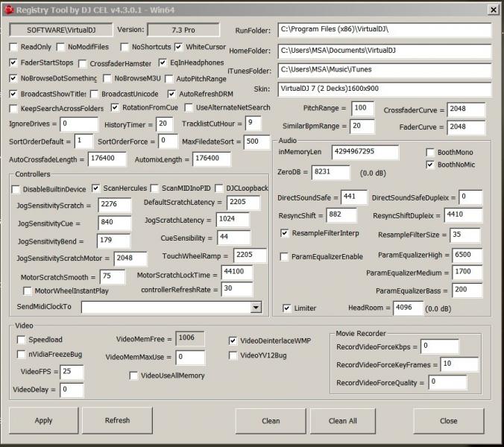
Task: Enable VideoYV12Bug checkbox
Action: tap(233, 355)
